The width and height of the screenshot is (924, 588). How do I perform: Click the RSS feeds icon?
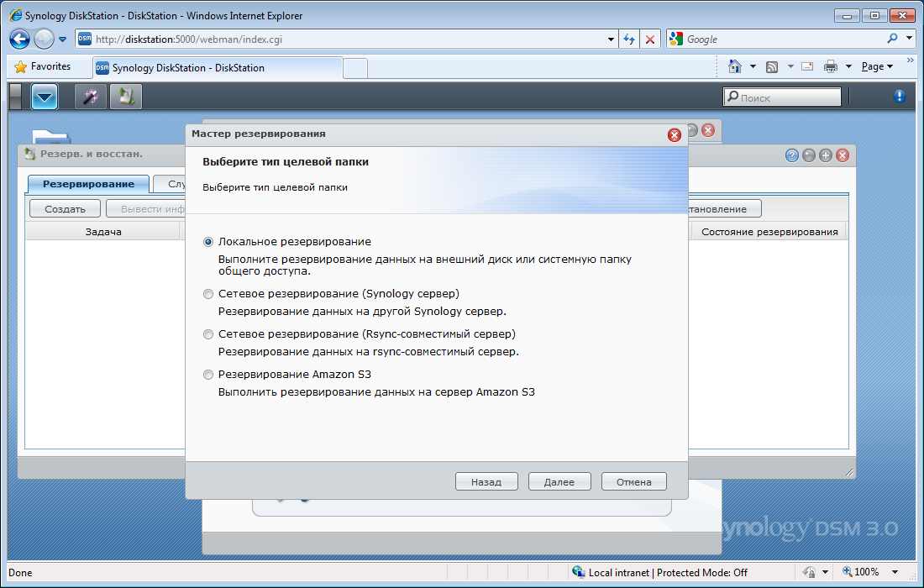tap(772, 67)
